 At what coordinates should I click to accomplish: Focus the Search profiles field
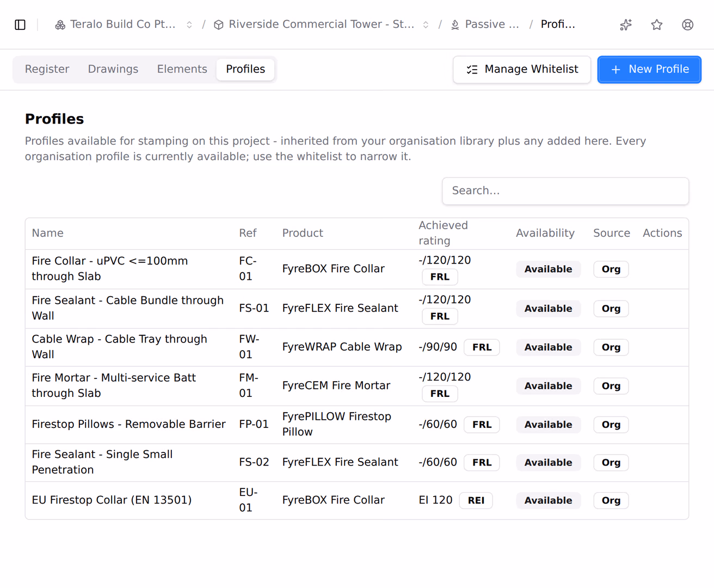tap(565, 191)
